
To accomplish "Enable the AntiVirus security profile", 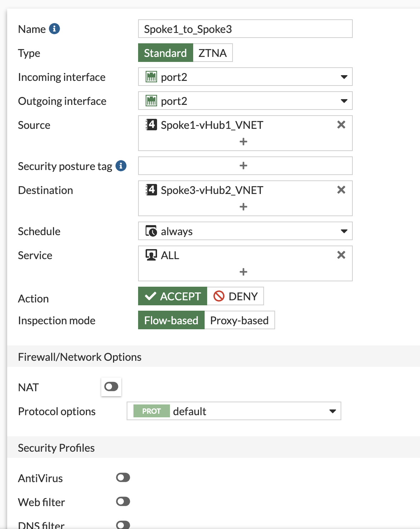I will coord(123,477).
